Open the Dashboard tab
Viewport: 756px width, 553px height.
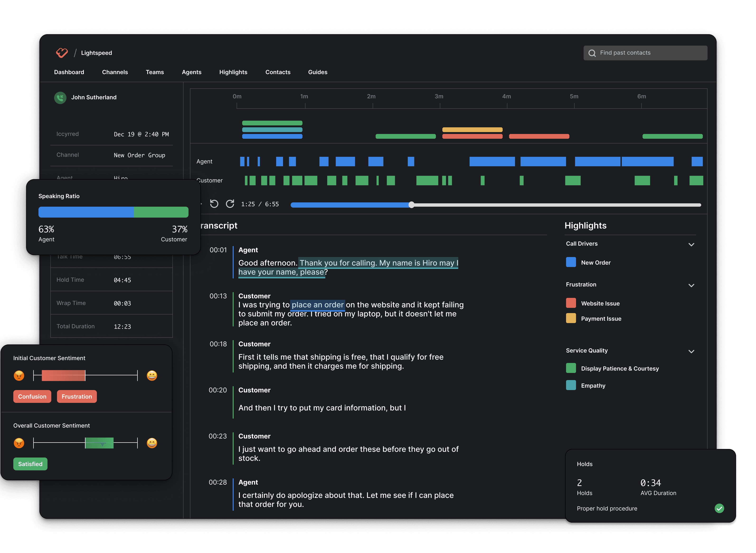point(69,72)
